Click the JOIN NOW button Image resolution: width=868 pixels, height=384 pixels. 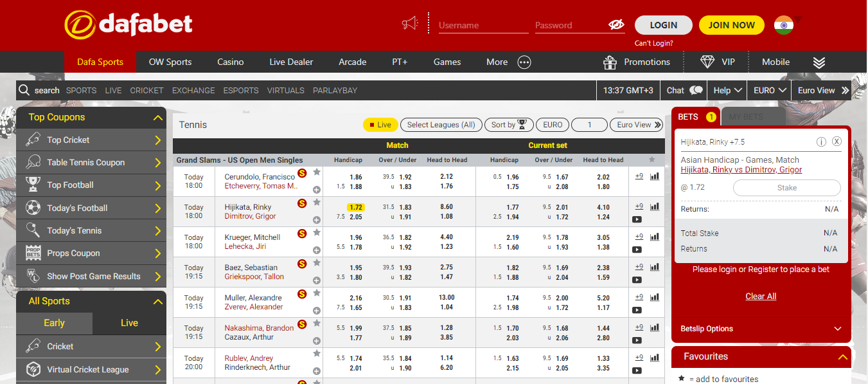[731, 25]
